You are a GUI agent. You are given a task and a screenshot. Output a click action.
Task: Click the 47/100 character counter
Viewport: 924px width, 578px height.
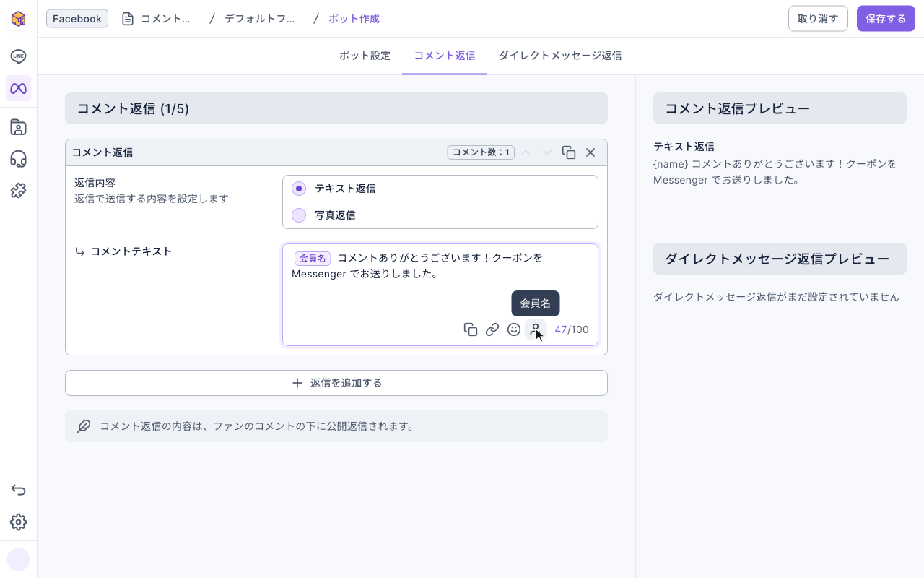tap(572, 329)
